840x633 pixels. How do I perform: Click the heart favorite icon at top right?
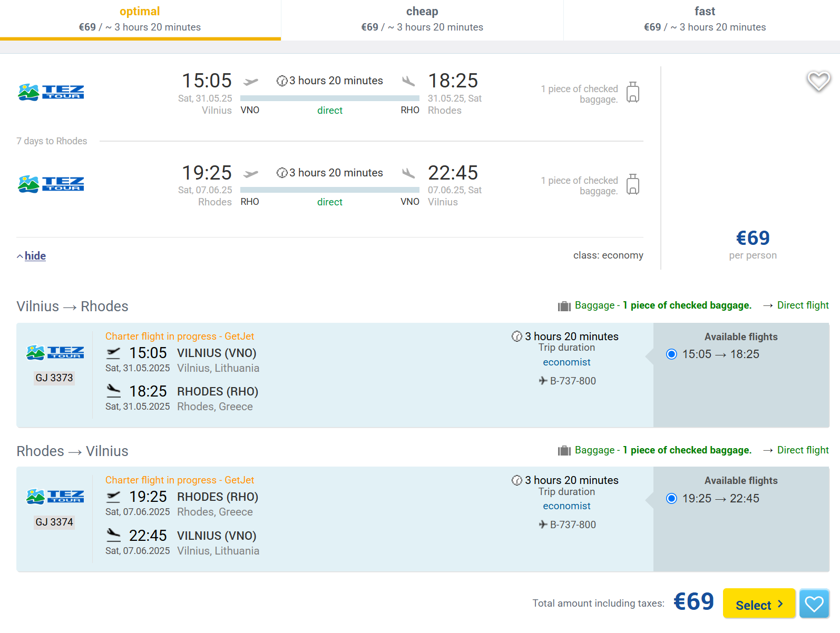click(818, 81)
